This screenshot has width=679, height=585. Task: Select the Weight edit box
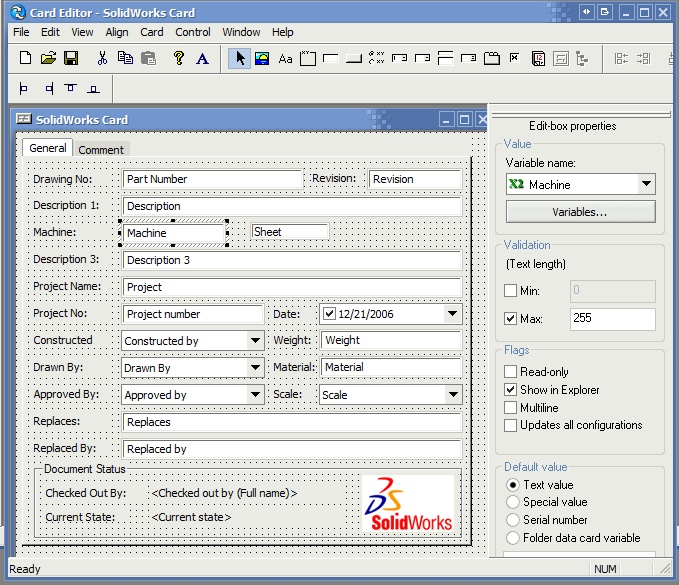391,340
